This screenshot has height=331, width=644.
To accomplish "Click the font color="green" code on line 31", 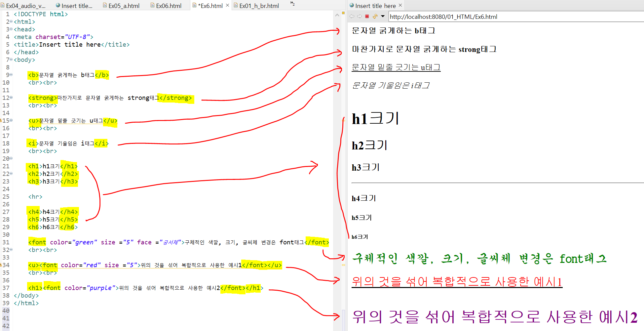I will (x=179, y=242).
